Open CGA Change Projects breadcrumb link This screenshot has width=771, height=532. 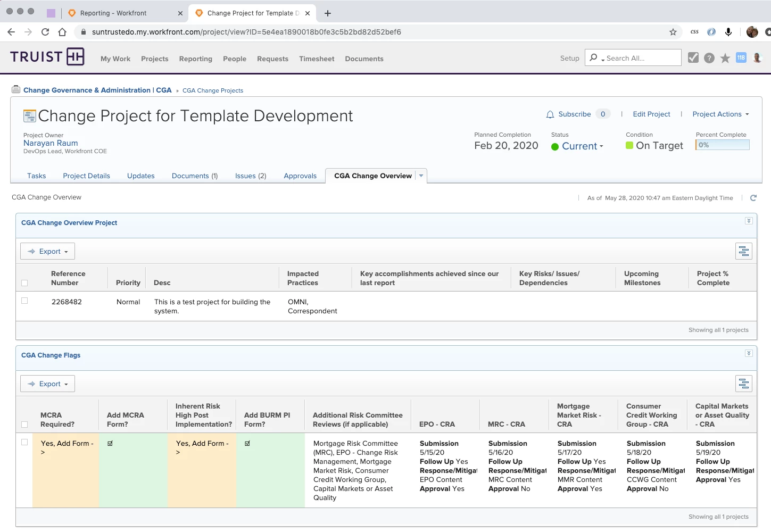point(213,90)
